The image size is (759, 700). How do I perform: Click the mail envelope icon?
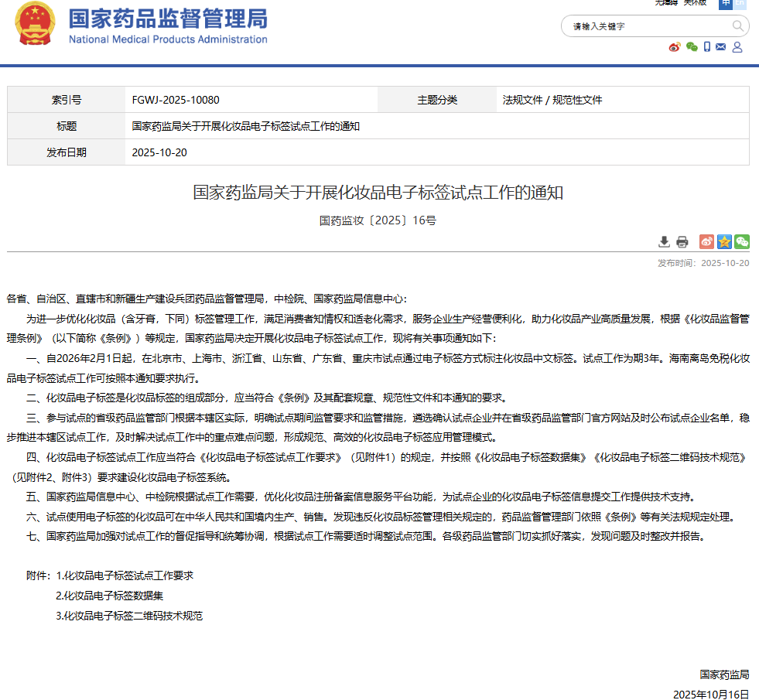[721, 47]
